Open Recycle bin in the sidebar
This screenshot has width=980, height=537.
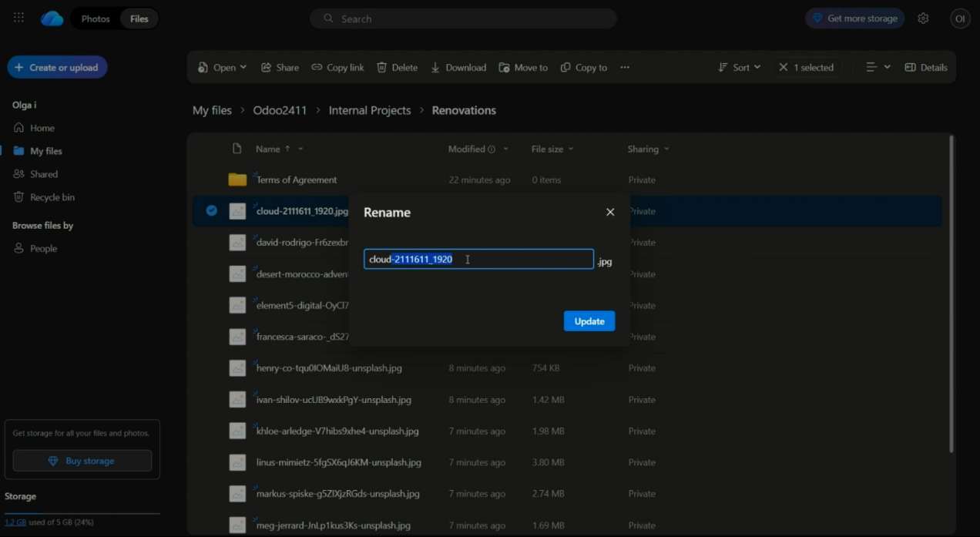[52, 197]
